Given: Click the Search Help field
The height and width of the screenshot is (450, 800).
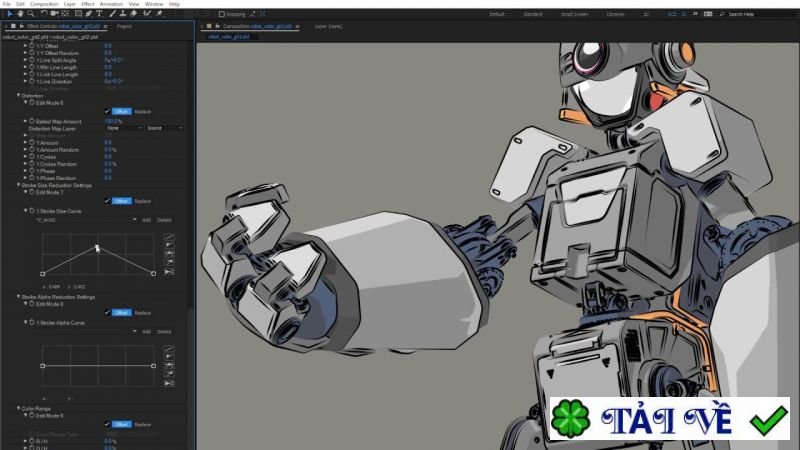Looking at the screenshot, I should (742, 14).
